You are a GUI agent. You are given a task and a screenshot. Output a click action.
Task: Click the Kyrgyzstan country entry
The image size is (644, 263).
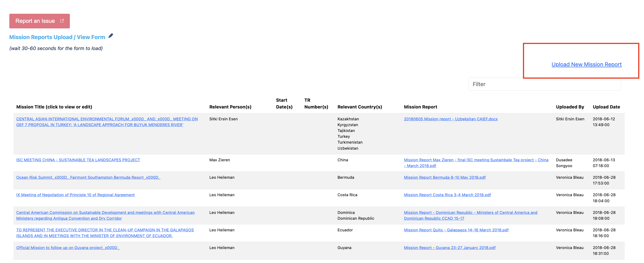pyautogui.click(x=348, y=125)
